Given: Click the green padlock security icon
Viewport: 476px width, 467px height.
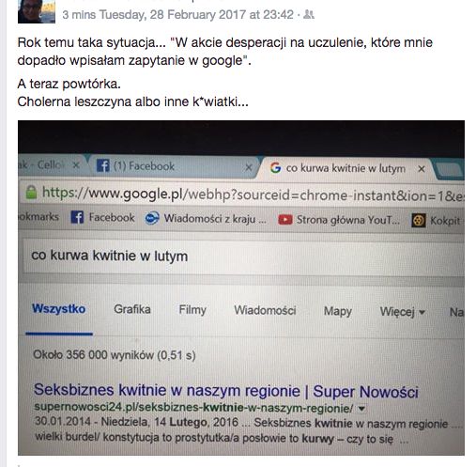Looking at the screenshot, I should pos(31,192).
